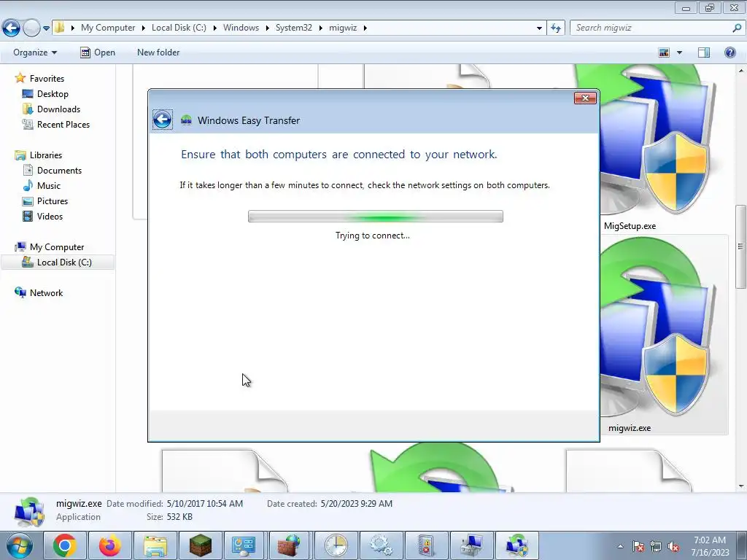Click the scroll up arrow of file list
Screen dimensions: 747x560
click(x=741, y=71)
